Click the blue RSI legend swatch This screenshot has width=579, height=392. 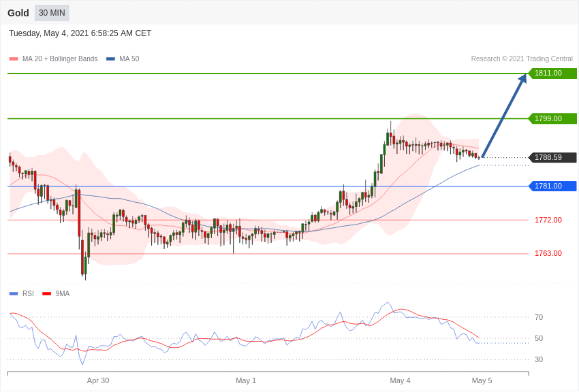(14, 293)
